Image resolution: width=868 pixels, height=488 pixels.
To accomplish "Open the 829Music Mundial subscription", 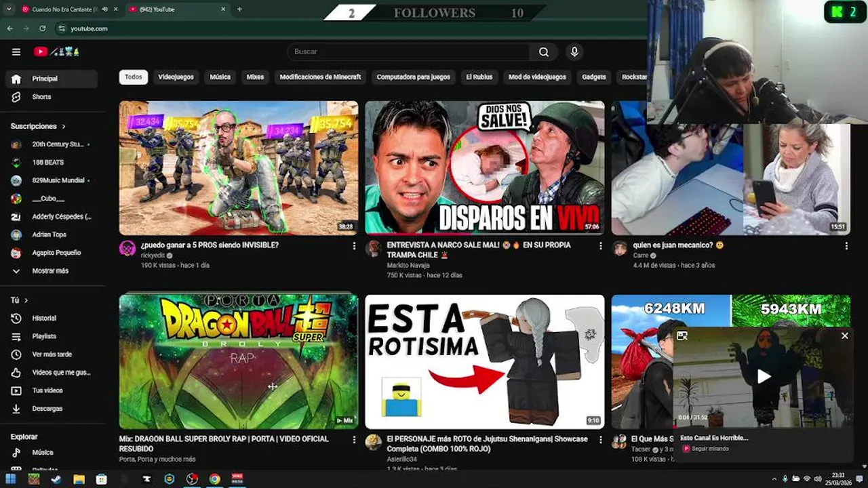I will coord(52,180).
